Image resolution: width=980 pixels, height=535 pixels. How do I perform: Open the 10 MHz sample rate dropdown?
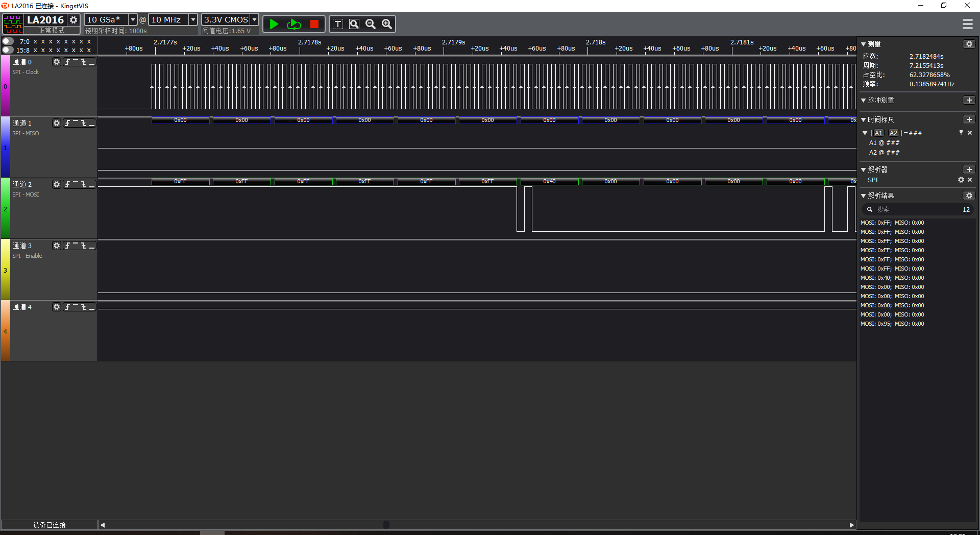click(x=193, y=19)
